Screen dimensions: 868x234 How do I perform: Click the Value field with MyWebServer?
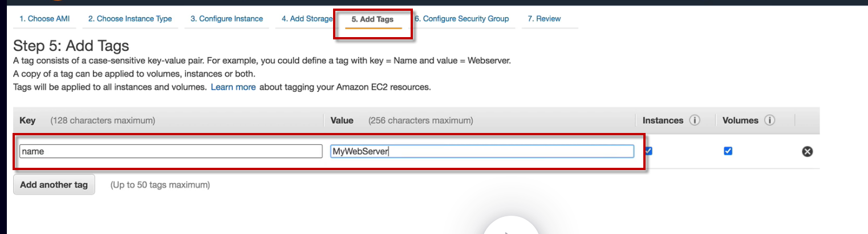[x=482, y=151]
